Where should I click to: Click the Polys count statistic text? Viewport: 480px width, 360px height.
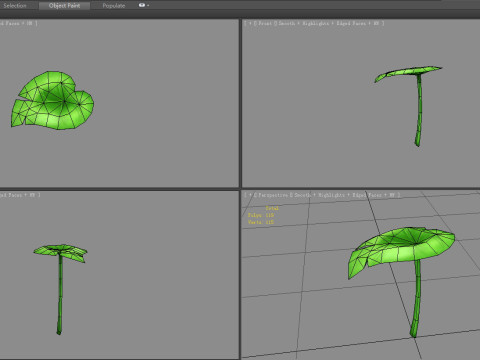point(261,215)
